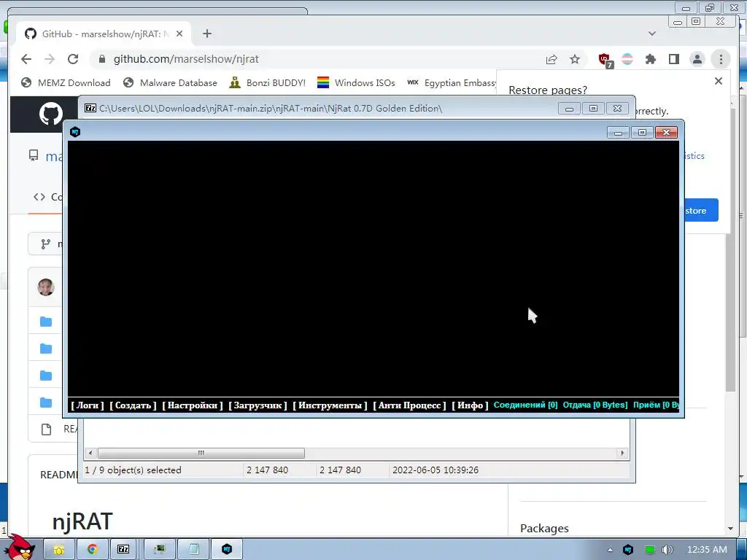Open the Chrome extensions puzzle icon
This screenshot has width=747, height=560.
pyautogui.click(x=650, y=59)
